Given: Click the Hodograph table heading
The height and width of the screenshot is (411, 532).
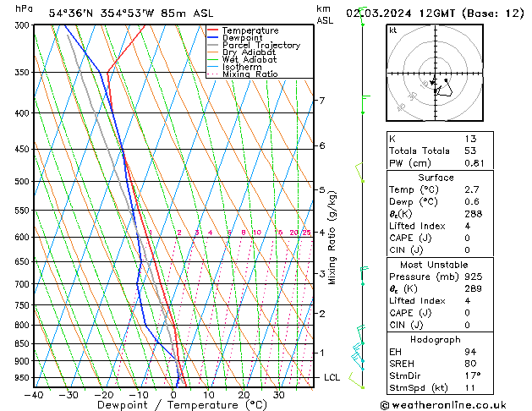Looking at the screenshot, I should coord(436,339).
